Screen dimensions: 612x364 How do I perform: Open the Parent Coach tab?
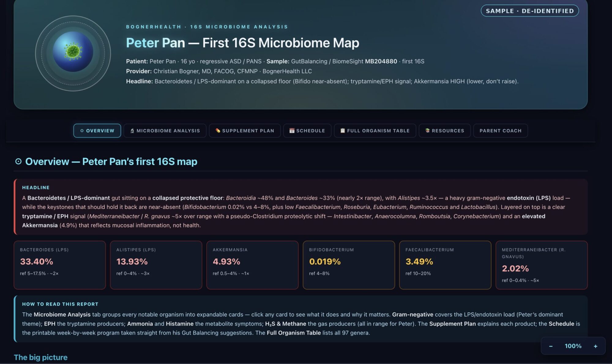(501, 131)
